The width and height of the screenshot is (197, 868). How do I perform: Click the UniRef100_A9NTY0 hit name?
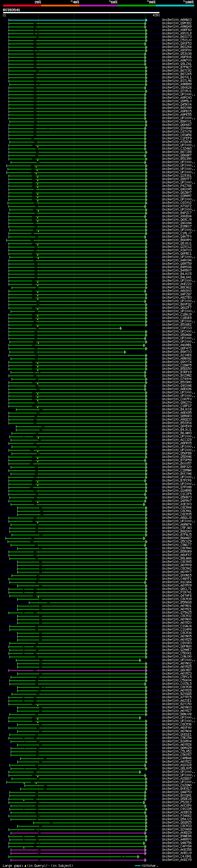(x=177, y=61)
